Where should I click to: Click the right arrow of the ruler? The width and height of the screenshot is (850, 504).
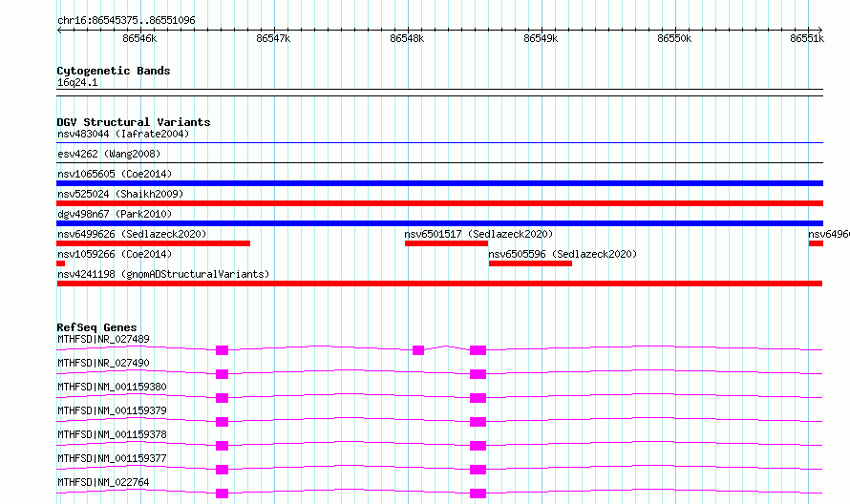pyautogui.click(x=820, y=30)
